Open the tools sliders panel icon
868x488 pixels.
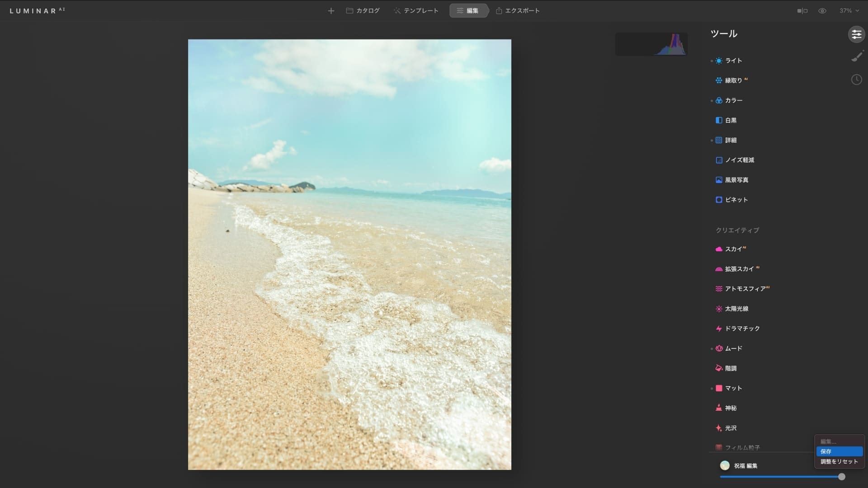pyautogui.click(x=856, y=34)
